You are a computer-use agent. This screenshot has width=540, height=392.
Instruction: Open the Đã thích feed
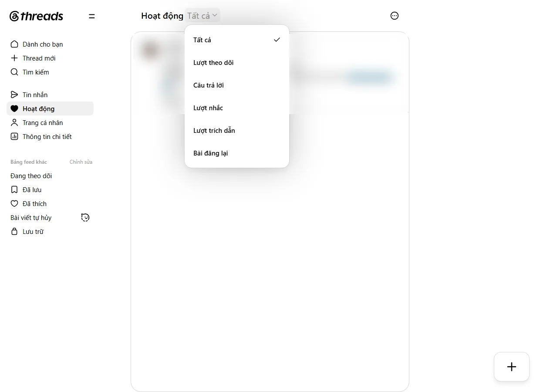point(35,203)
